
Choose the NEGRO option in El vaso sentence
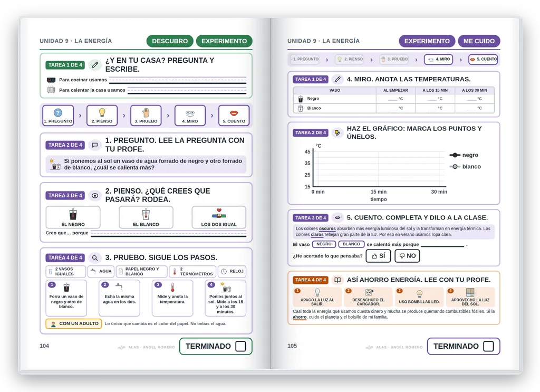(324, 244)
